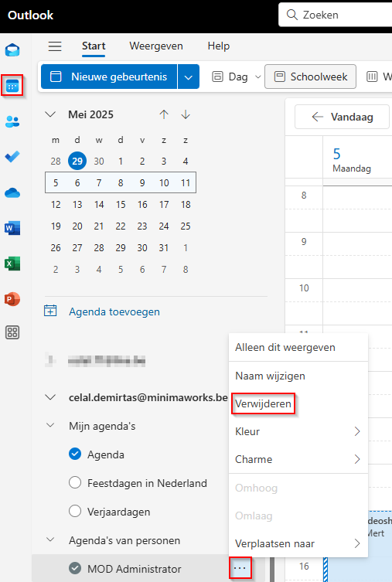Go to previous month with up arrow

[164, 114]
